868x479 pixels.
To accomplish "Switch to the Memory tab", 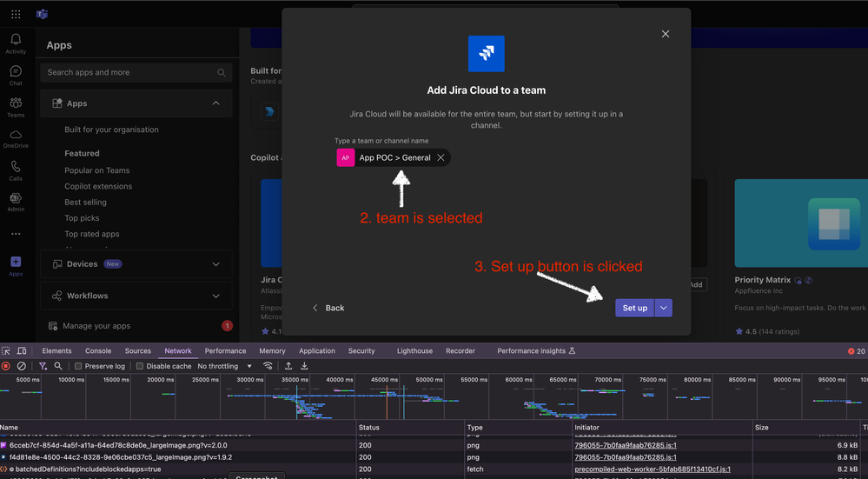I will [x=272, y=351].
